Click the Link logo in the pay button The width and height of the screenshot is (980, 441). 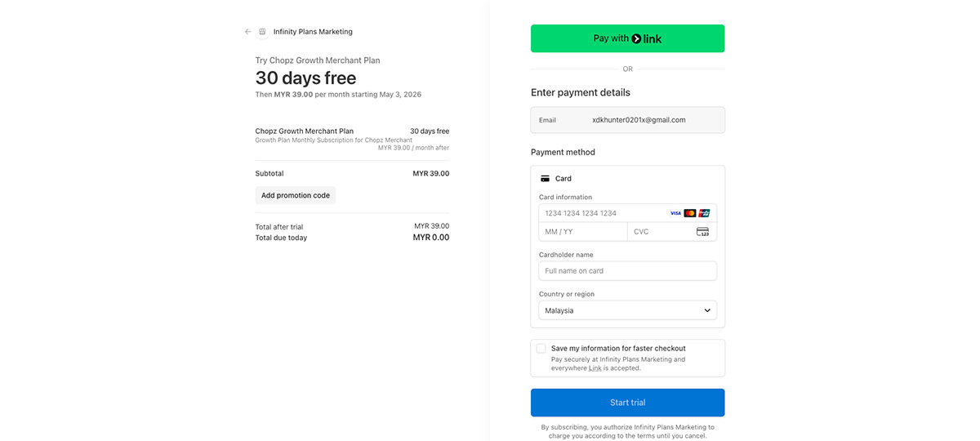click(647, 38)
